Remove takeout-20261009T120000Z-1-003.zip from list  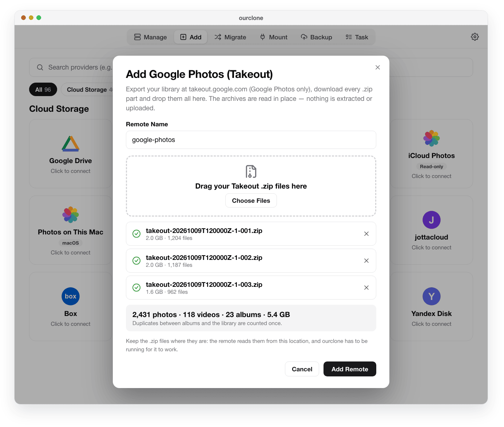pyautogui.click(x=366, y=288)
